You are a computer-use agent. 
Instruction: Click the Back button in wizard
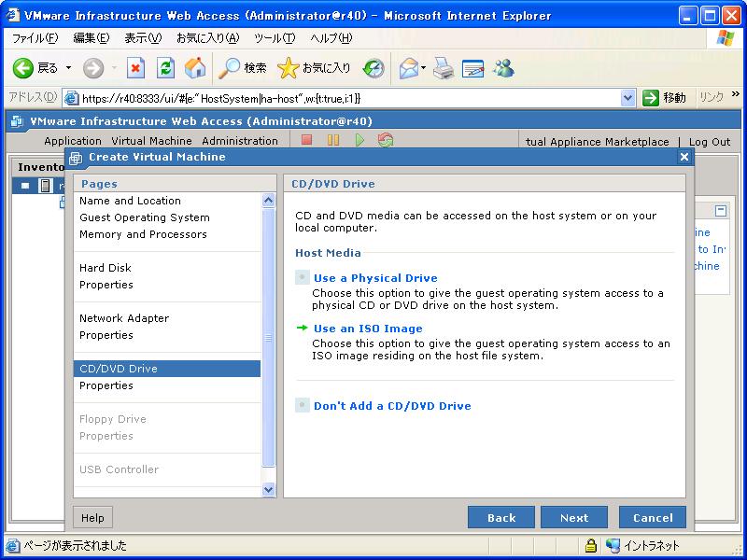(501, 518)
